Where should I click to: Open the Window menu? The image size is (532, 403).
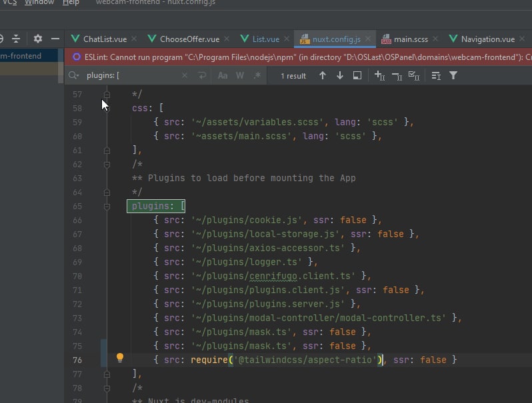39,3
